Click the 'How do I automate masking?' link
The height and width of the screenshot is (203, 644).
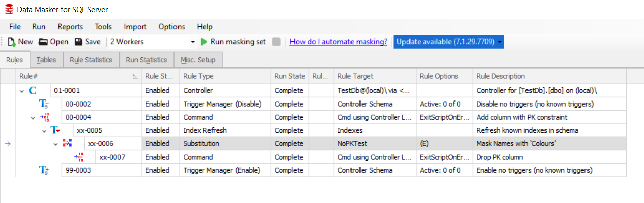(338, 42)
